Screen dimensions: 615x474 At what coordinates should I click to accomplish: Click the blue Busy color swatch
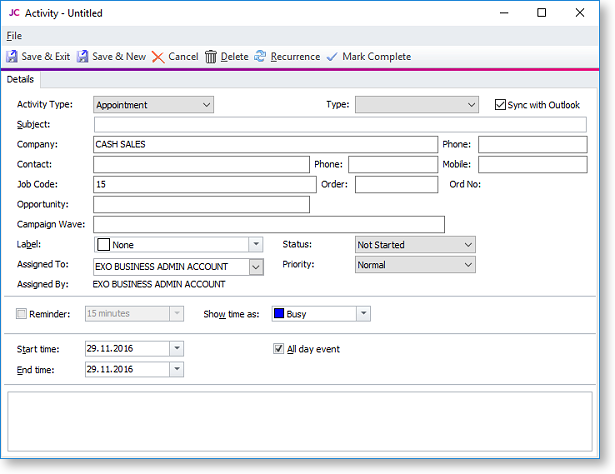tap(278, 314)
